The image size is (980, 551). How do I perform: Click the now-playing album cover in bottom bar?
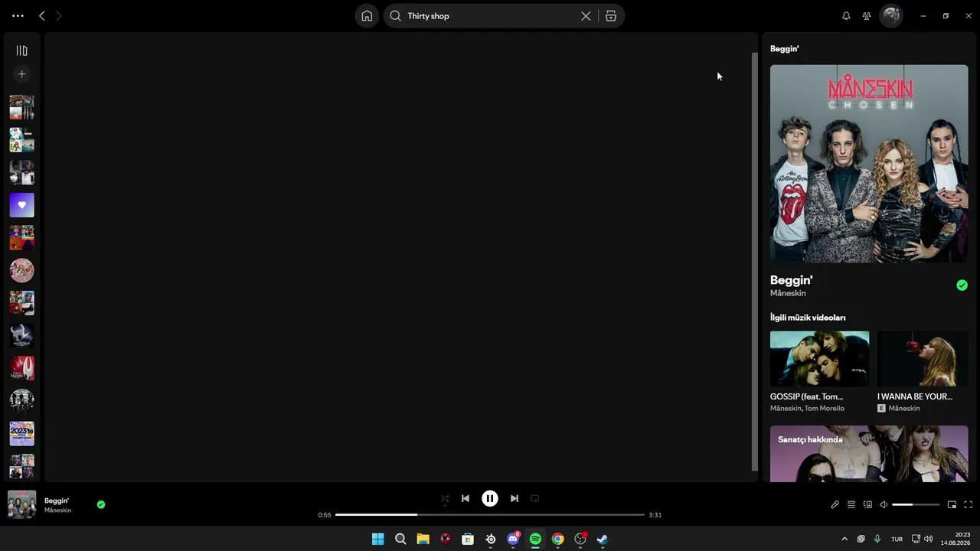point(21,504)
